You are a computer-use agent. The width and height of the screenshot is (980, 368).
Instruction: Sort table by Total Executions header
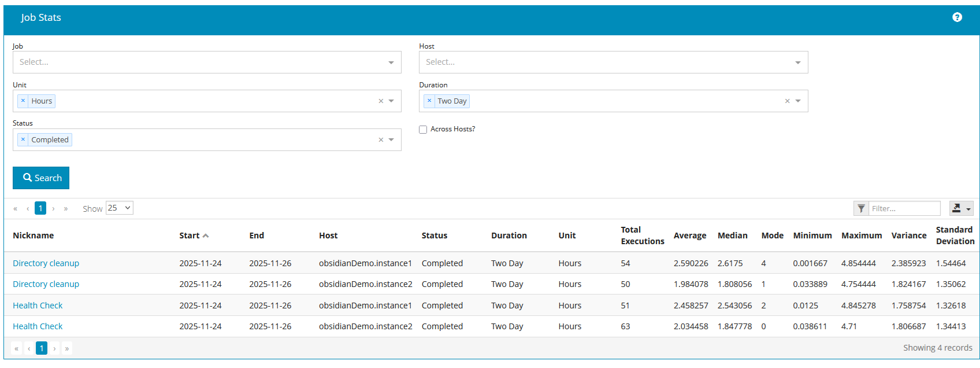[641, 235]
